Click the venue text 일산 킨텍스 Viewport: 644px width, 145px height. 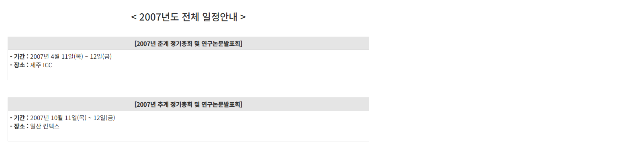click(x=45, y=126)
